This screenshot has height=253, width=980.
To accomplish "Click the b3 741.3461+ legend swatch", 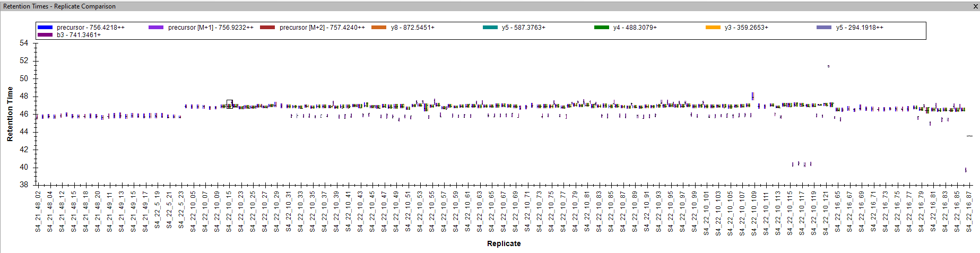I will [x=45, y=35].
